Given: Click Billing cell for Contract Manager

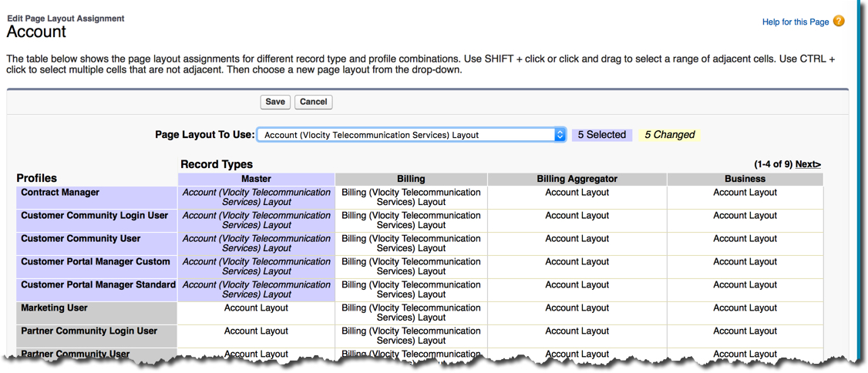Looking at the screenshot, I should (412, 197).
